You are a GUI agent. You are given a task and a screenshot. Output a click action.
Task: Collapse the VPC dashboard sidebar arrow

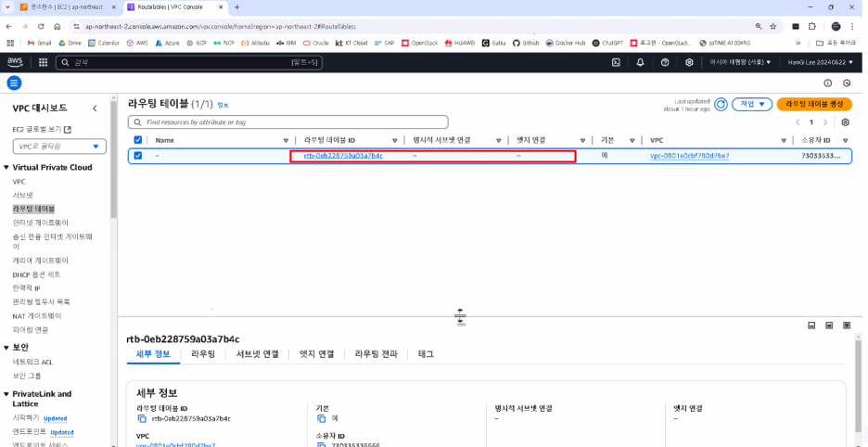[x=95, y=109]
